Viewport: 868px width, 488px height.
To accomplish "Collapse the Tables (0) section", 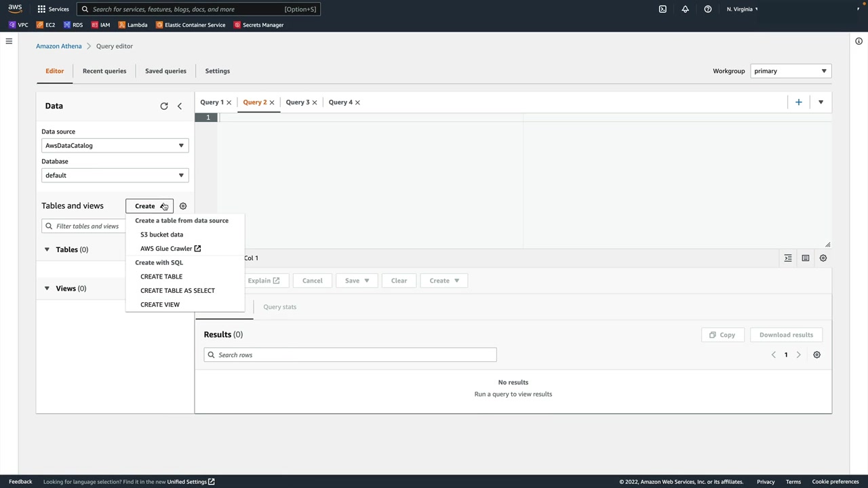I will point(47,249).
